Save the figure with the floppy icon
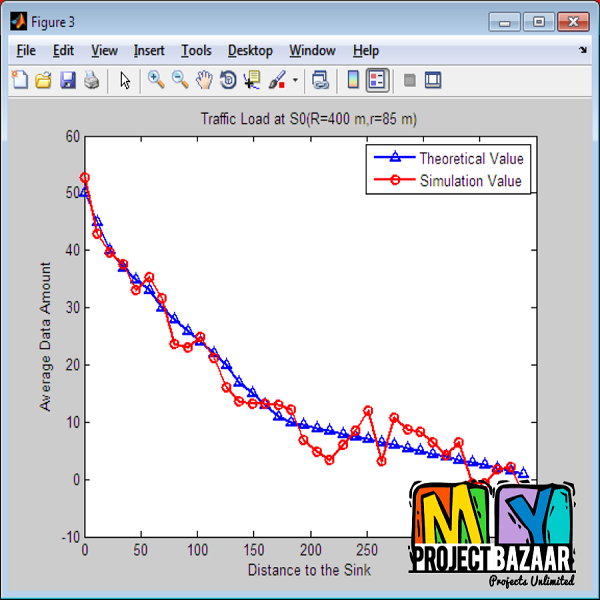This screenshot has height=600, width=600. coord(67,80)
